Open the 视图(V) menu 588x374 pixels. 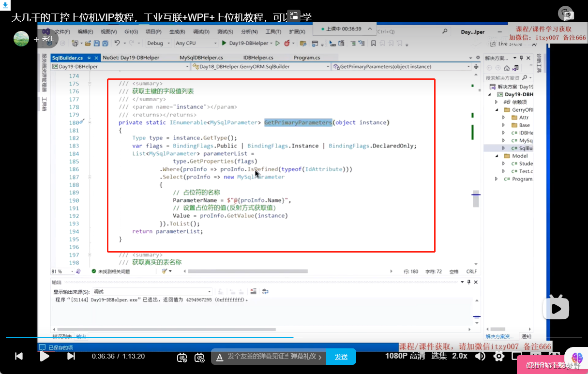[x=108, y=31]
